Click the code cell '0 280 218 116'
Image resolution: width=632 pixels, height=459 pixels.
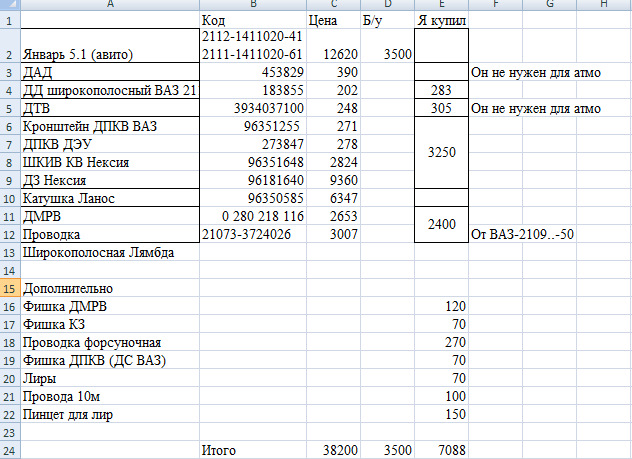[253, 216]
